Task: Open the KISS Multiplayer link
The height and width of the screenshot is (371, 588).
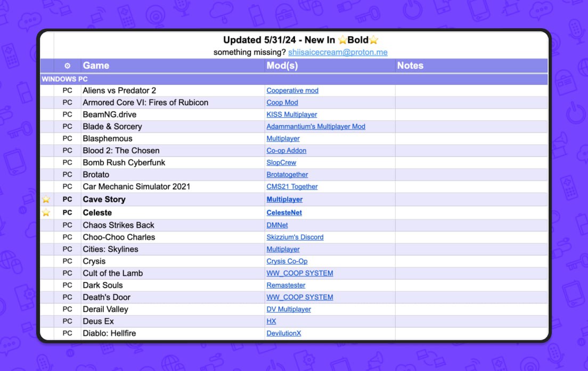Action: pos(292,114)
